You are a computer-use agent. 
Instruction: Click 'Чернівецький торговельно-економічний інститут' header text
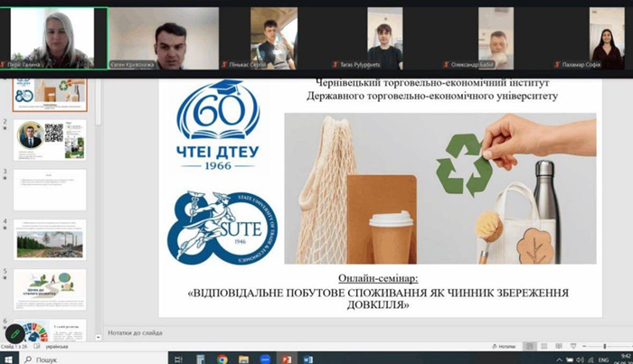[432, 82]
